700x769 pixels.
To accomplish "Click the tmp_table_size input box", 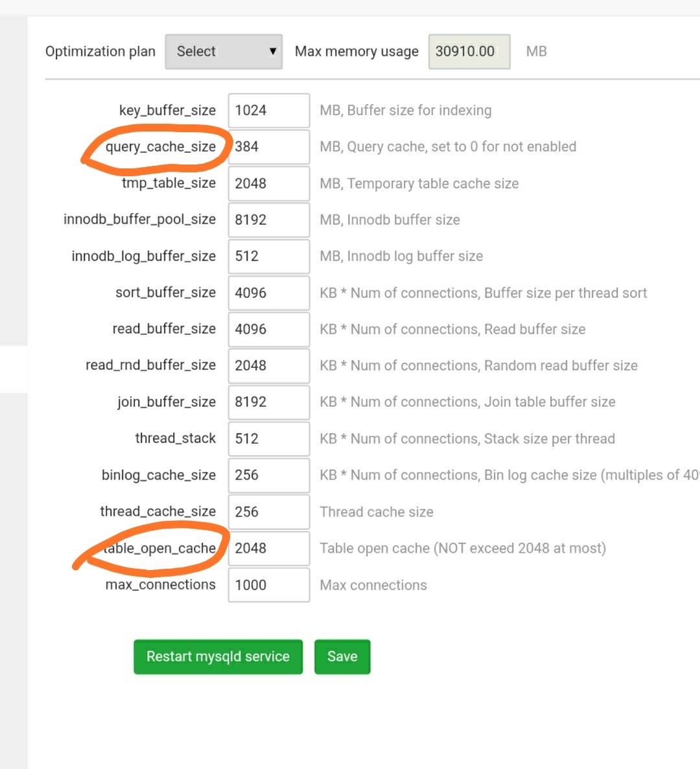I will coord(268,183).
